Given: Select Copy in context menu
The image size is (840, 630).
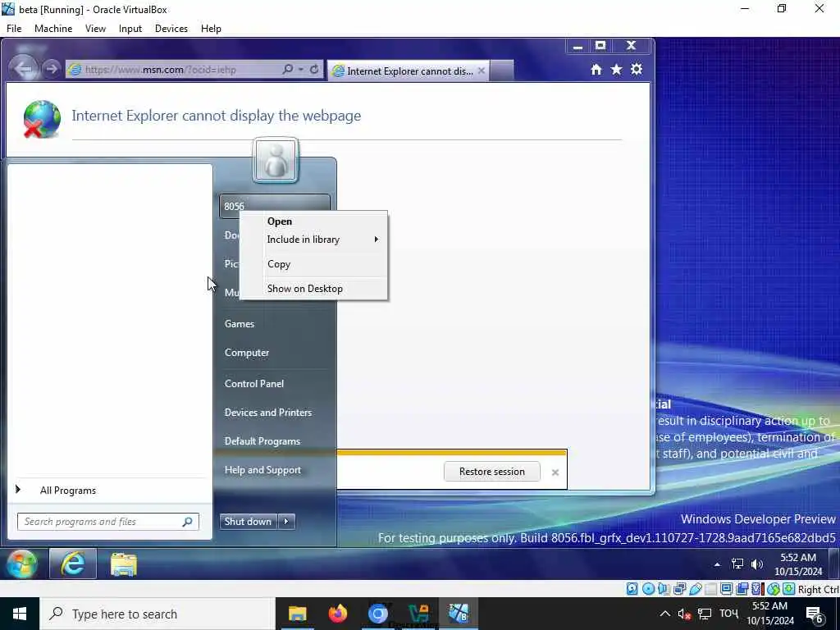Looking at the screenshot, I should click(313, 264).
